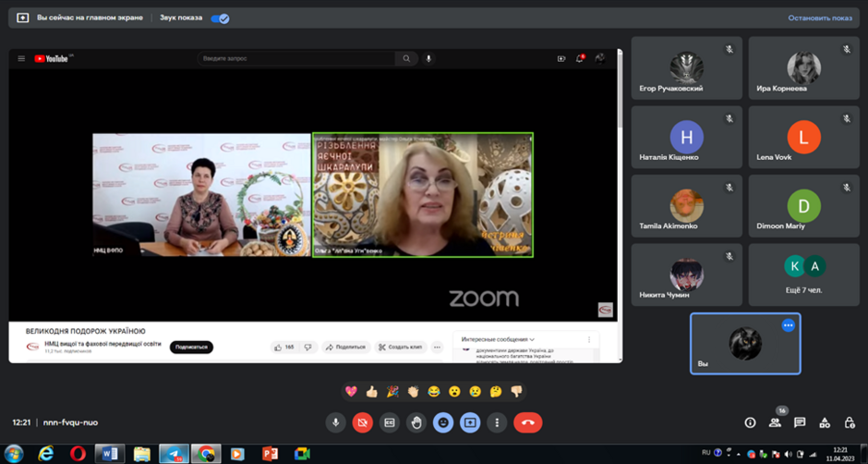Image resolution: width=868 pixels, height=464 pixels.
Task: Click Поделиться share button
Action: pos(346,347)
